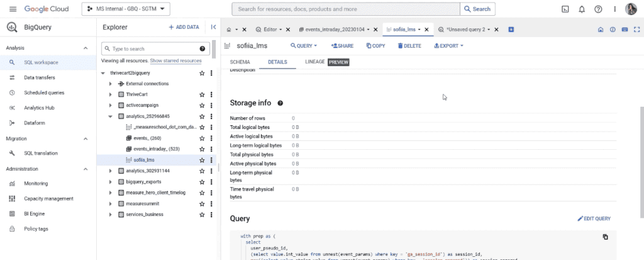This screenshot has height=260, width=644.
Task: Star the ThriveCart dataset
Action: 202,94
